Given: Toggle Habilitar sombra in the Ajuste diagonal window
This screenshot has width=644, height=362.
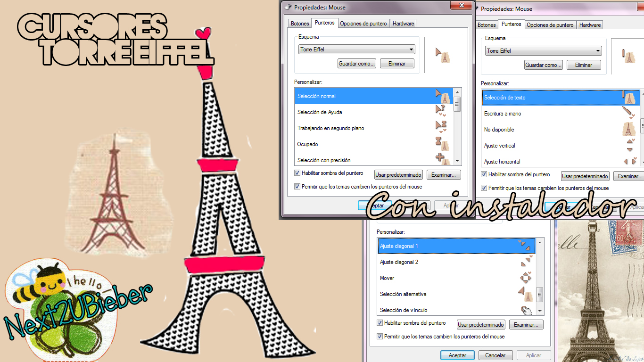Looking at the screenshot, I should coord(380,323).
